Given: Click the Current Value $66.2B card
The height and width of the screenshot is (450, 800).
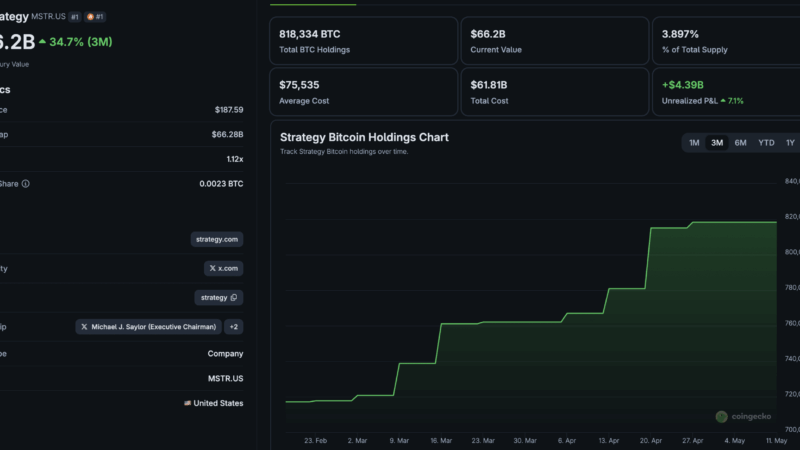Looking at the screenshot, I should pos(555,41).
